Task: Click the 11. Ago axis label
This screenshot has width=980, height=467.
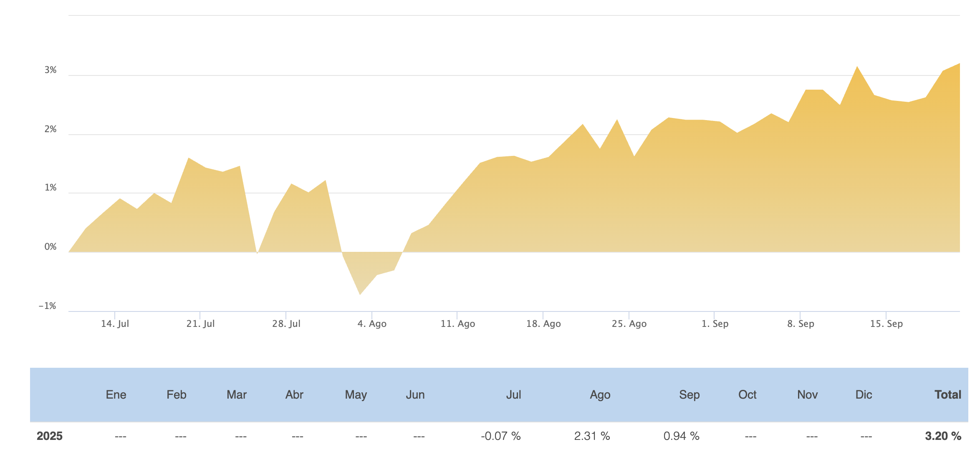Action: click(x=458, y=324)
